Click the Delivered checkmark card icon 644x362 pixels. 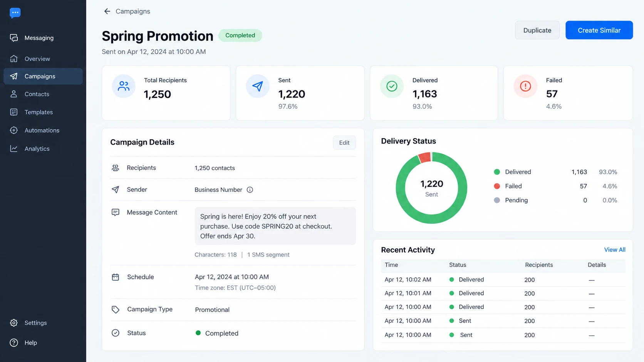click(x=392, y=86)
